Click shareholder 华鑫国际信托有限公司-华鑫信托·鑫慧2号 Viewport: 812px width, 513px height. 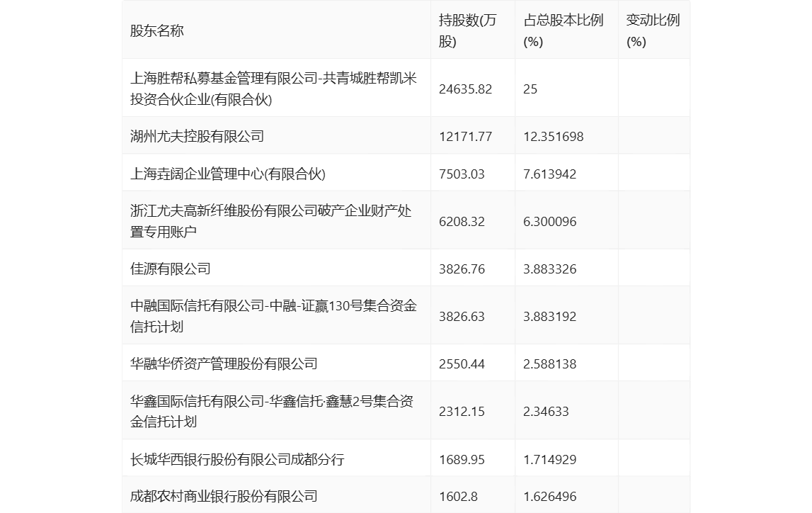coord(271,412)
